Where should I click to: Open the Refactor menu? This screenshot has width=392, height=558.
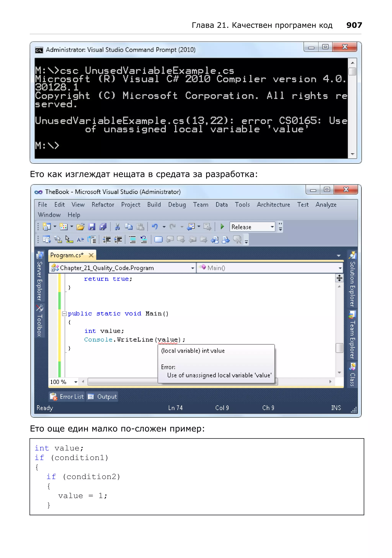coord(103,205)
